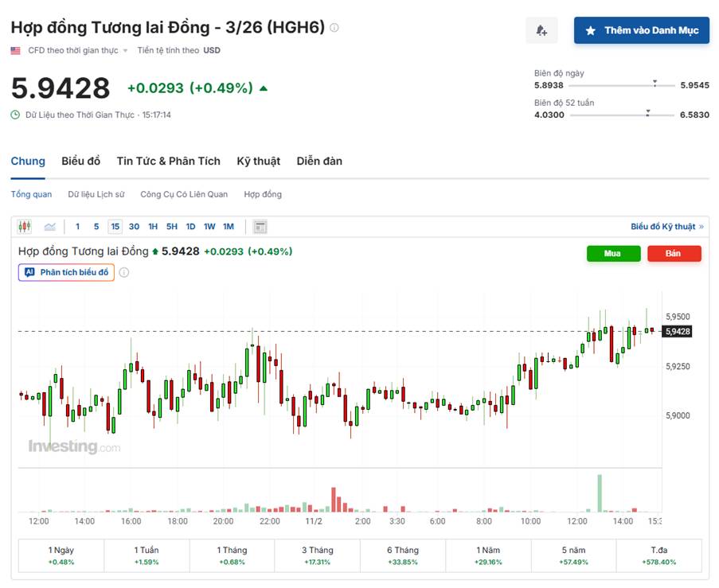Image resolution: width=719 pixels, height=588 pixels.
Task: Set chart interval to 1W
Action: pyautogui.click(x=209, y=227)
